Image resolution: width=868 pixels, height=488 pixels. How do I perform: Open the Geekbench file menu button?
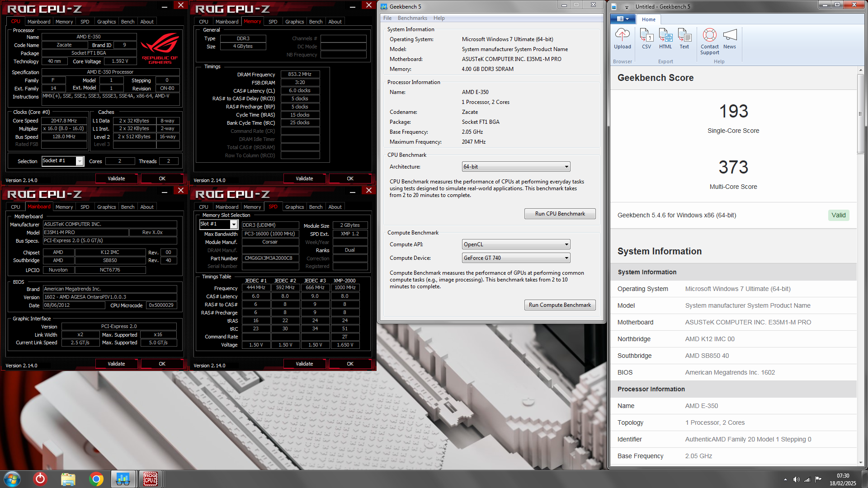[x=623, y=19]
